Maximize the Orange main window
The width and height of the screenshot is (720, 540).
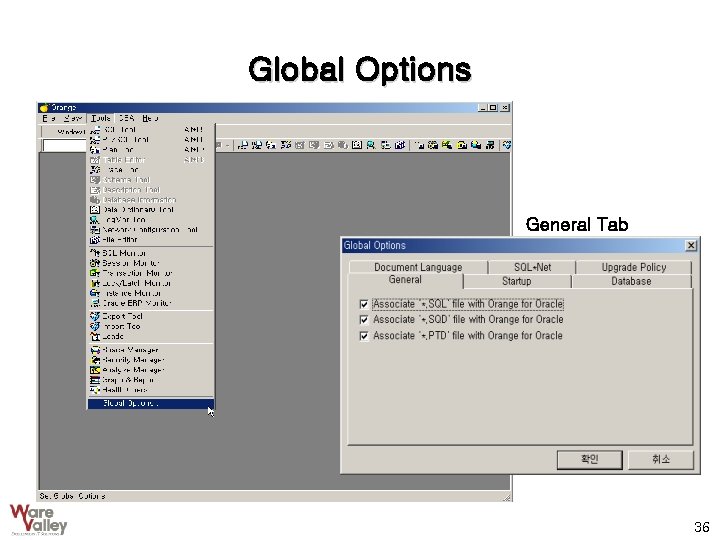pyautogui.click(x=493, y=107)
